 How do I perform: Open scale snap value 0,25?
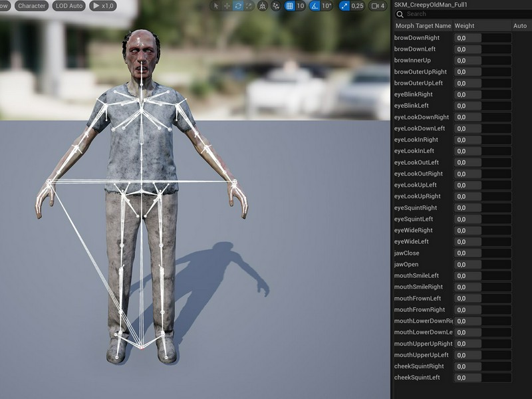[358, 6]
